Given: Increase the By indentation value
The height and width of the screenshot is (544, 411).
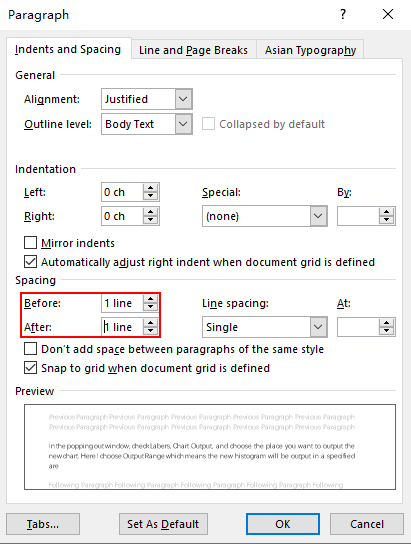Looking at the screenshot, I should pos(386,212).
